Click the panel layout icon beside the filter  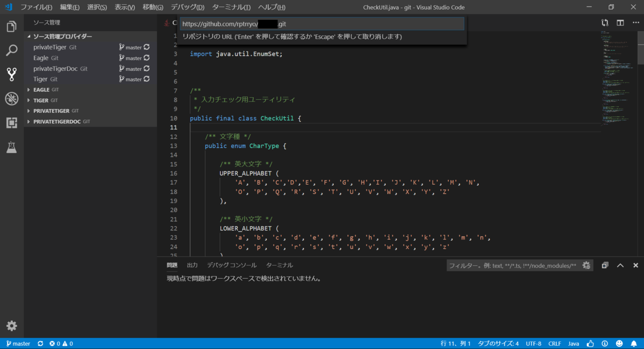pyautogui.click(x=605, y=265)
